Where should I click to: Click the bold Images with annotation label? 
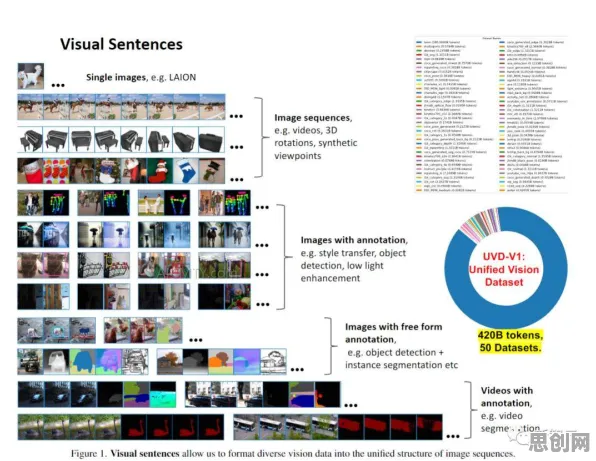354,240
